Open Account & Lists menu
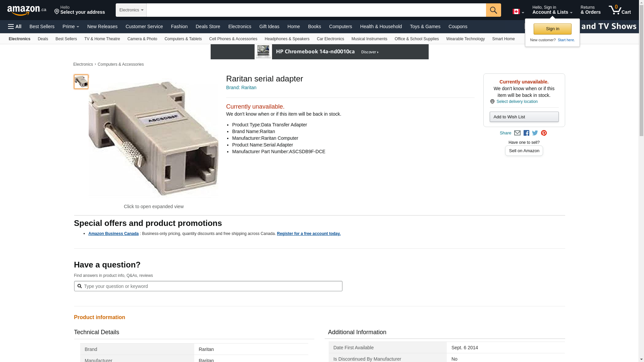Viewport: 644px width, 362px height. pyautogui.click(x=552, y=10)
